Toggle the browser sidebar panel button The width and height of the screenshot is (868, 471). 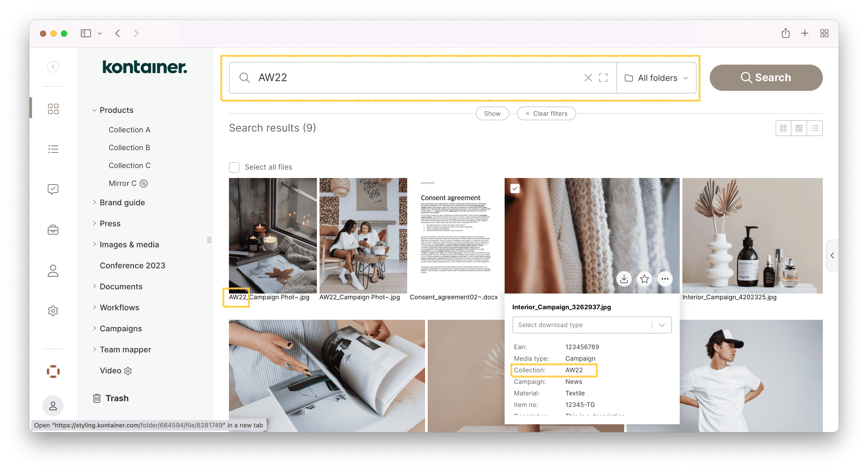click(x=86, y=33)
